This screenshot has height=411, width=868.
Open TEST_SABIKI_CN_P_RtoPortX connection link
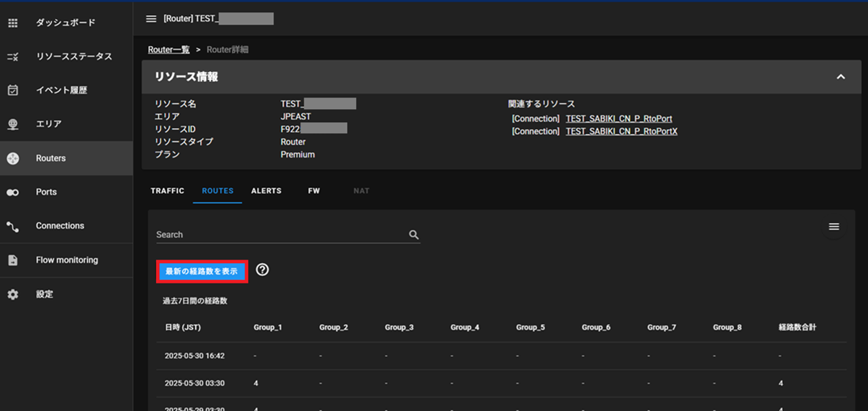(621, 132)
